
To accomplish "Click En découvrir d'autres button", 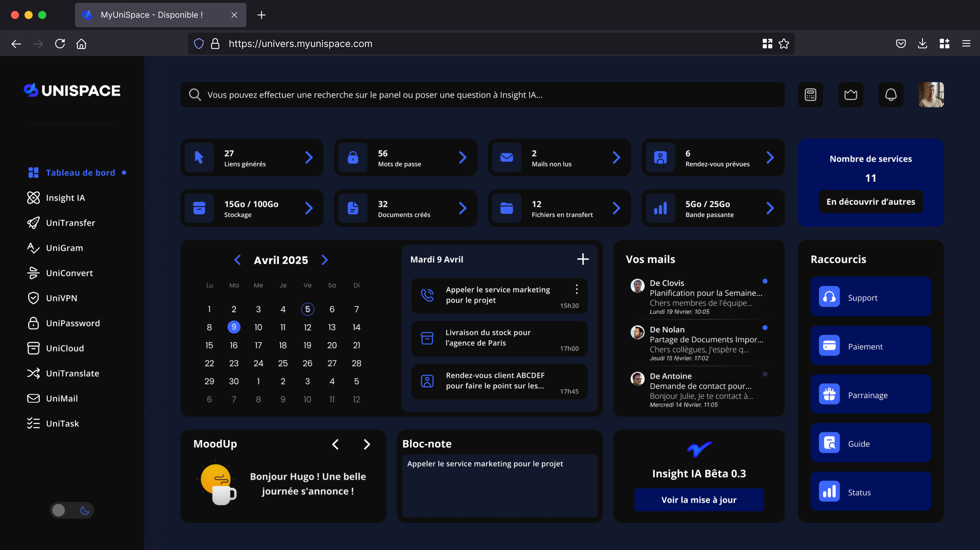I will (871, 201).
